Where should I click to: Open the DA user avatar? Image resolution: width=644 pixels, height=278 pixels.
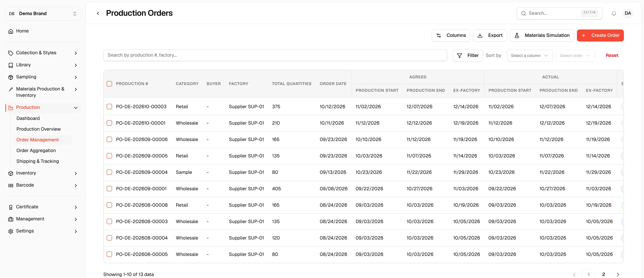click(627, 13)
